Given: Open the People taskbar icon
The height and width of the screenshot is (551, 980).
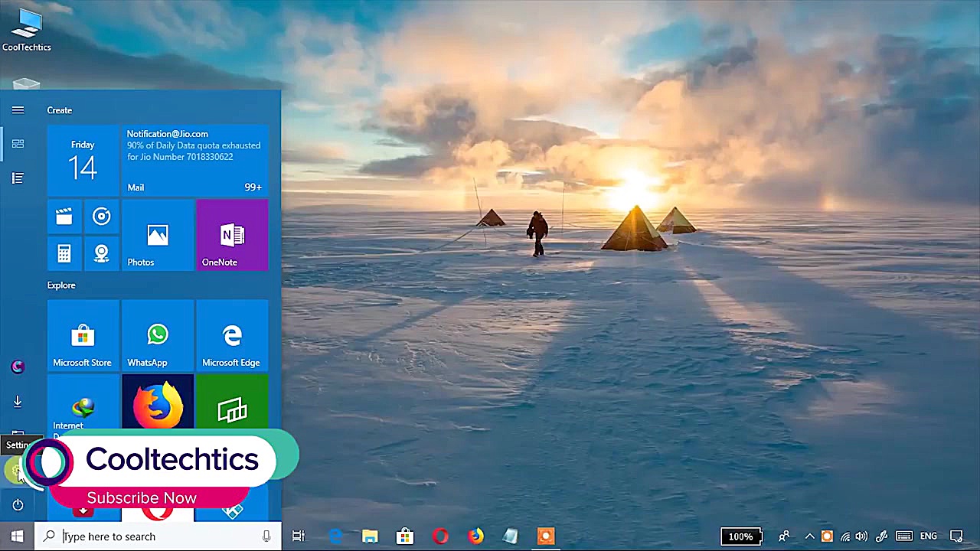Looking at the screenshot, I should [784, 536].
